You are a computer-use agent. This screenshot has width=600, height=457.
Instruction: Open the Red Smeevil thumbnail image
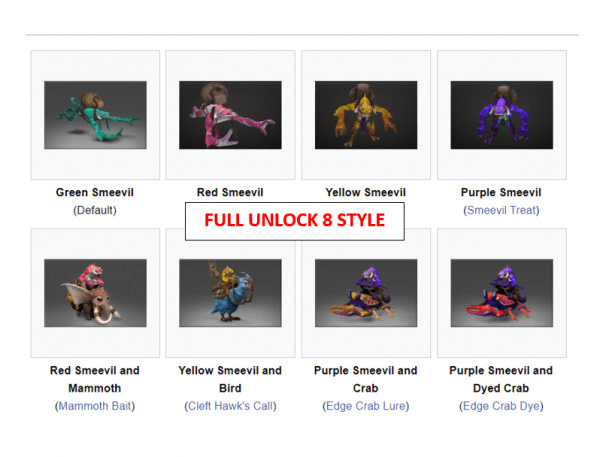[x=230, y=115]
